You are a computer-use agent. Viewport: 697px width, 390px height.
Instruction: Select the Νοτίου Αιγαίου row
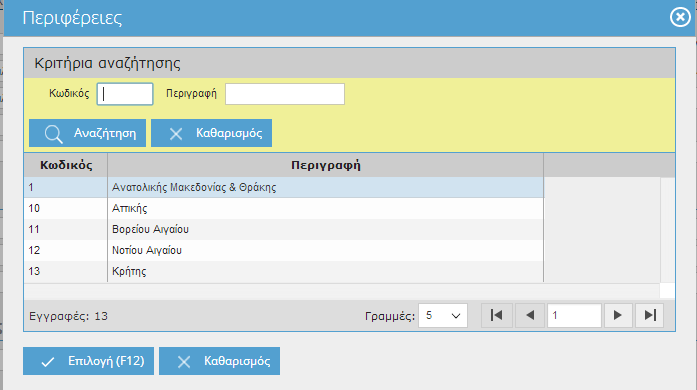pyautogui.click(x=284, y=250)
